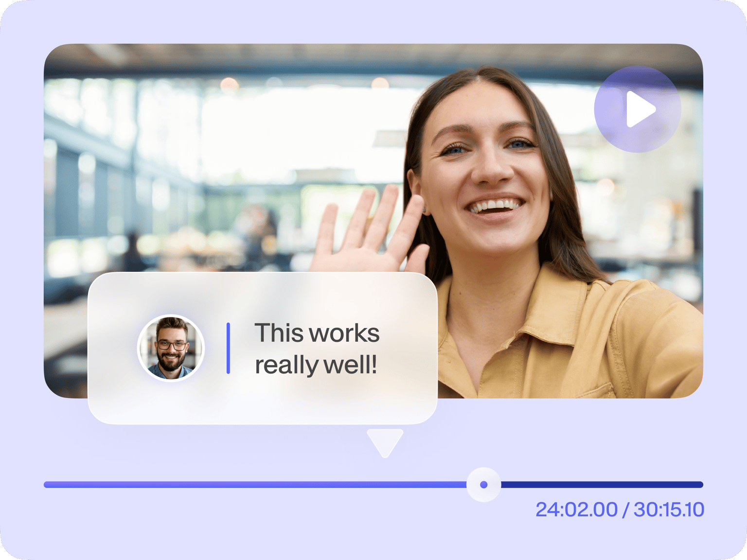Image resolution: width=747 pixels, height=560 pixels.
Task: Click the timestamp 24:02.00 / 30:15.10
Action: click(x=620, y=509)
